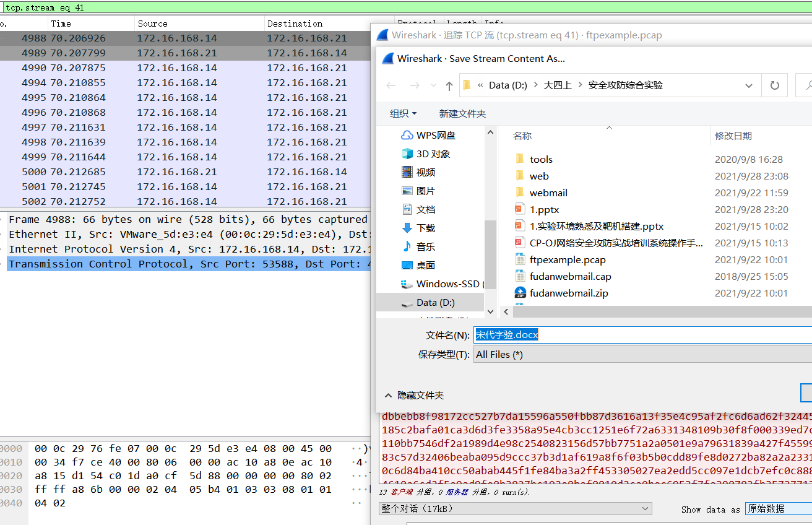The height and width of the screenshot is (525, 812).
Task: Click modified date 2020/9/8 16:28
Action: 749,159
